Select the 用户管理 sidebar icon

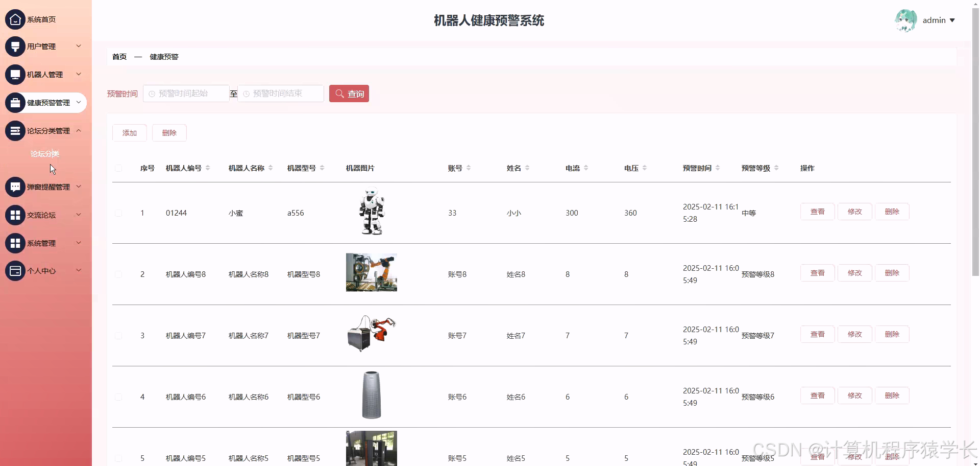tap(15, 46)
